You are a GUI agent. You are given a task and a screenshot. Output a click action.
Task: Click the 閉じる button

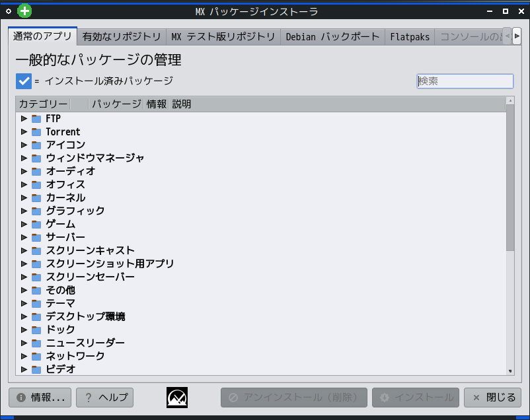coord(492,398)
